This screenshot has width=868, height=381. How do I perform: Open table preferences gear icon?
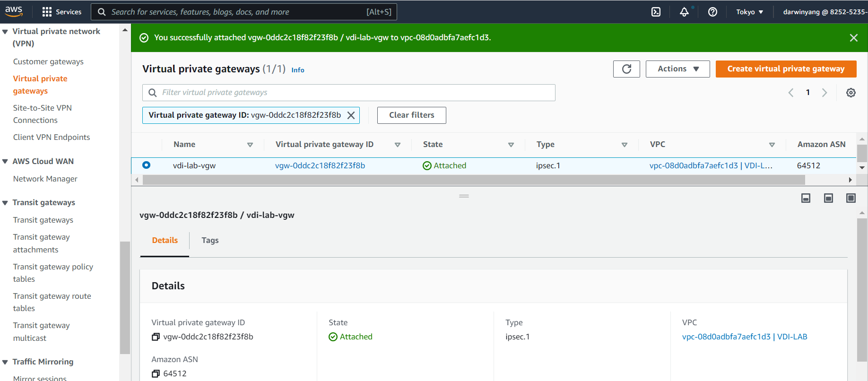[851, 93]
